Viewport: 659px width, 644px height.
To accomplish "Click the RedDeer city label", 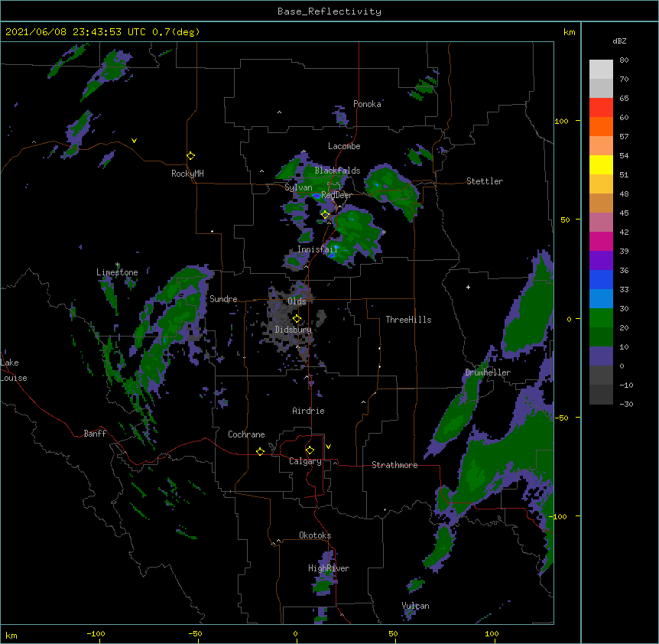I will click(336, 195).
